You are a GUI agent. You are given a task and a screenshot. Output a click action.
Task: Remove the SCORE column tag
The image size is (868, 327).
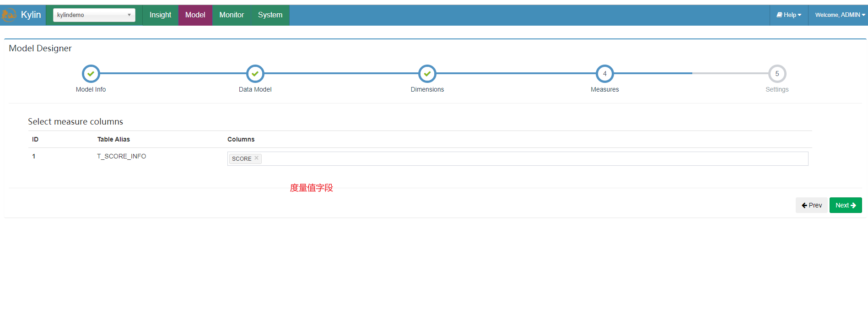257,158
